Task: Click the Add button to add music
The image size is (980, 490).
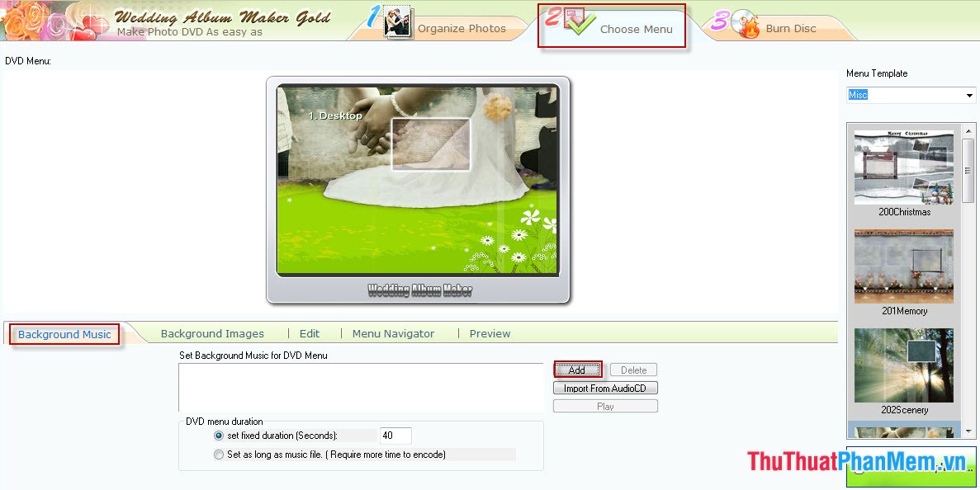Action: tap(577, 370)
